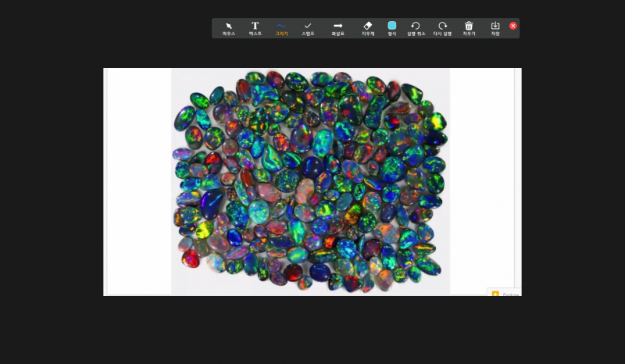Activate the Draw (그리기) squiggle tool
Screen dimensions: 625x364
(281, 28)
